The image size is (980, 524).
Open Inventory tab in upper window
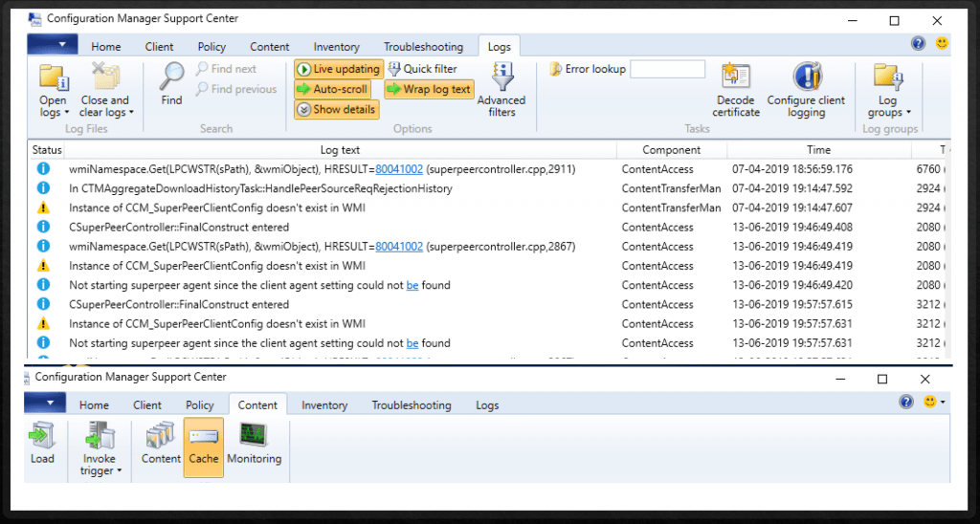pos(336,47)
